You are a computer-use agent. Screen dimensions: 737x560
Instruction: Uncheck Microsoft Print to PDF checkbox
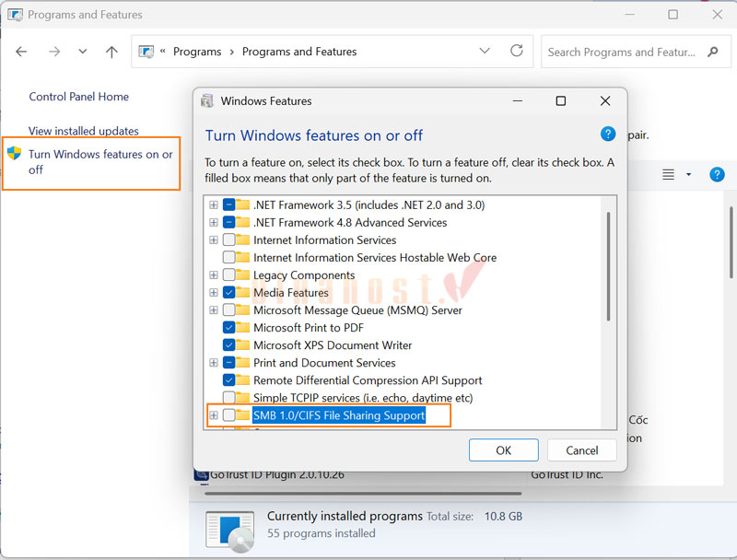(x=228, y=328)
